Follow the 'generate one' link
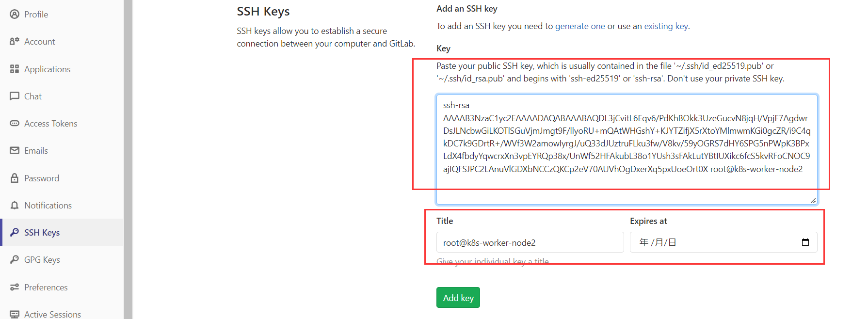Viewport: 868px width, 319px height. (580, 26)
